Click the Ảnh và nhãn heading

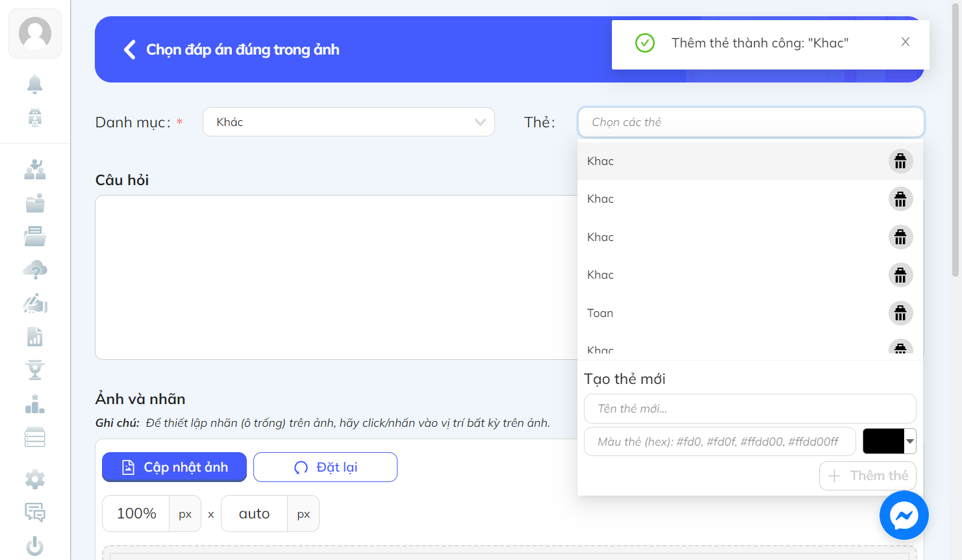point(140,399)
